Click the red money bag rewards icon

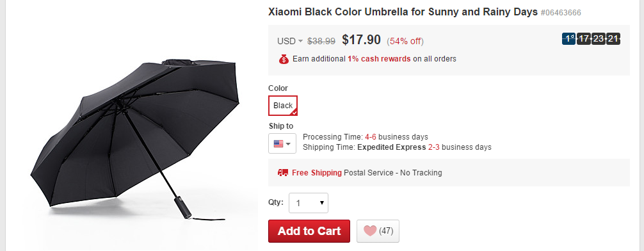click(284, 59)
